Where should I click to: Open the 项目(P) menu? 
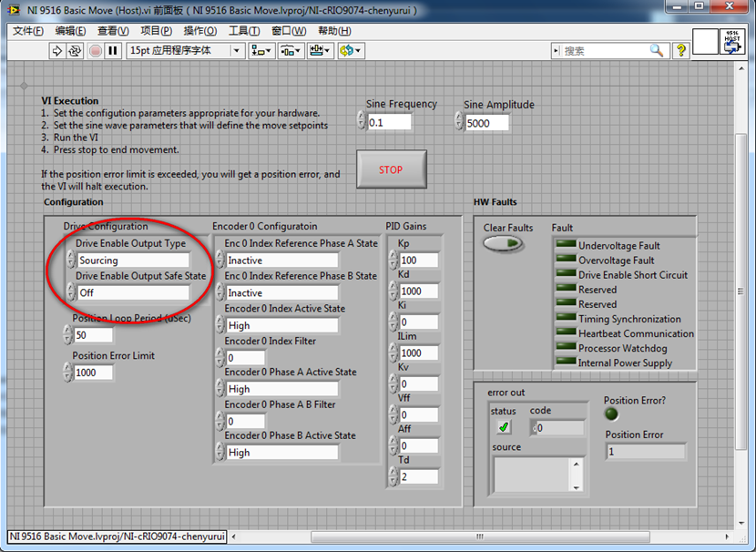157,31
